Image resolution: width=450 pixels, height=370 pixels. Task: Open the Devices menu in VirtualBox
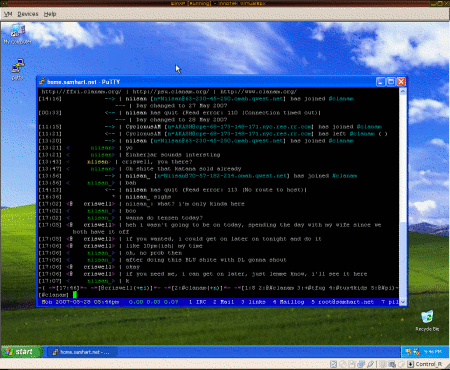[x=28, y=14]
